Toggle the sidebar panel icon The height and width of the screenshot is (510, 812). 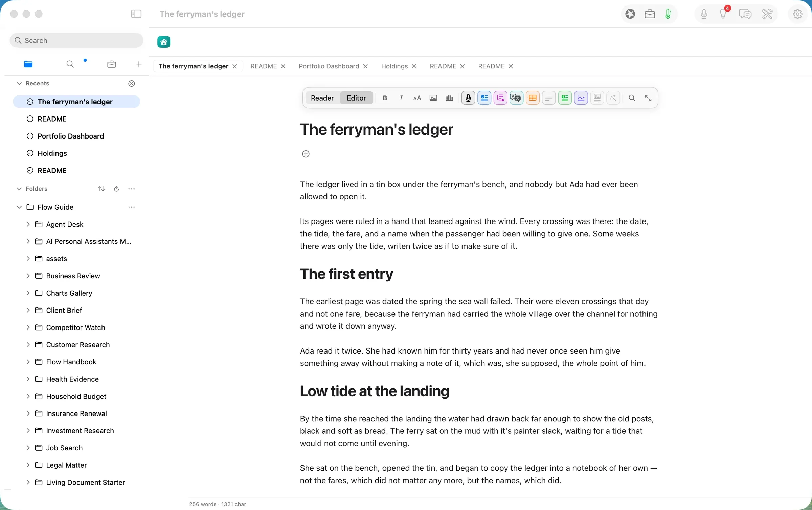click(136, 14)
